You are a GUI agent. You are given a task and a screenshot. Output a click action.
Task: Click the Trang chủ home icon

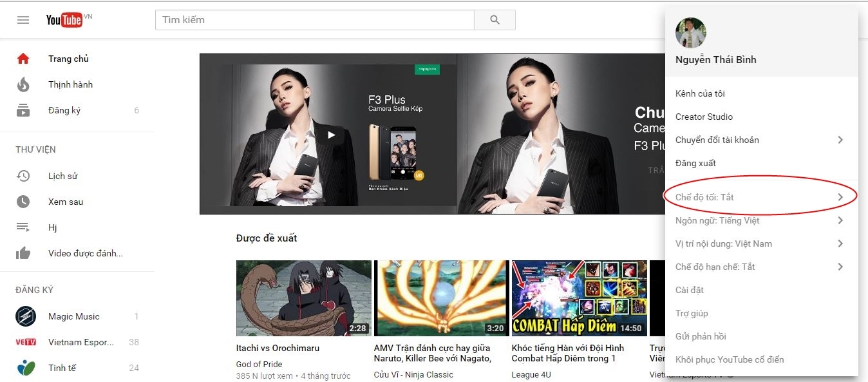tap(23, 59)
